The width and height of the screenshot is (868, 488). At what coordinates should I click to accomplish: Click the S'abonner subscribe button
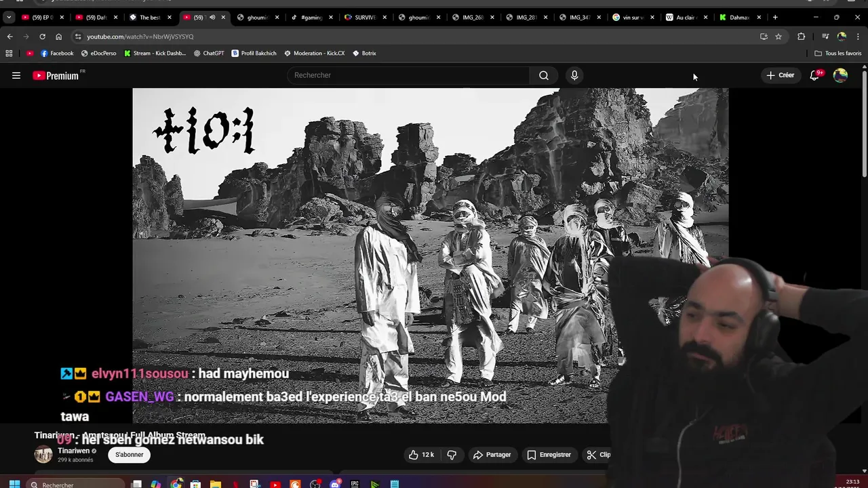[x=129, y=455]
